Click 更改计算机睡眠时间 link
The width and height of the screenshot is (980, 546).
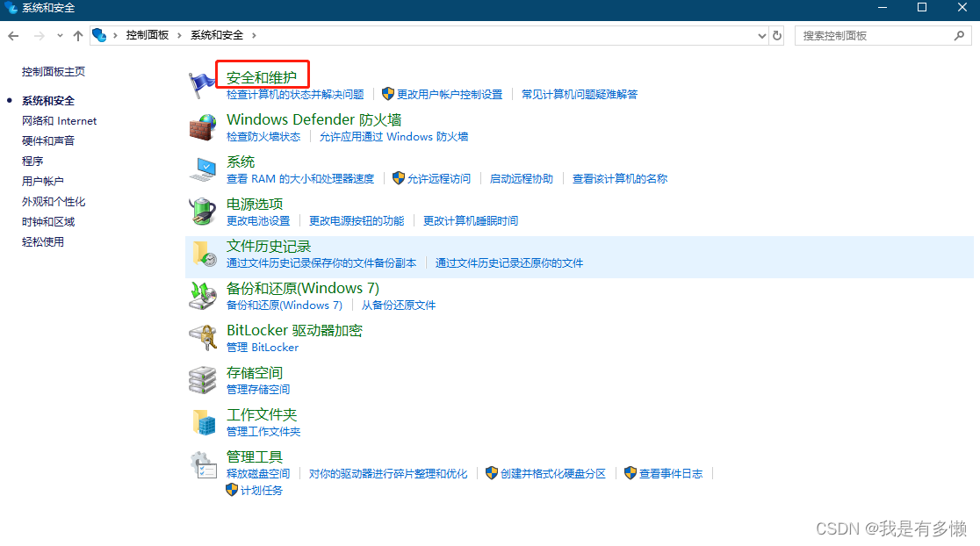point(471,220)
